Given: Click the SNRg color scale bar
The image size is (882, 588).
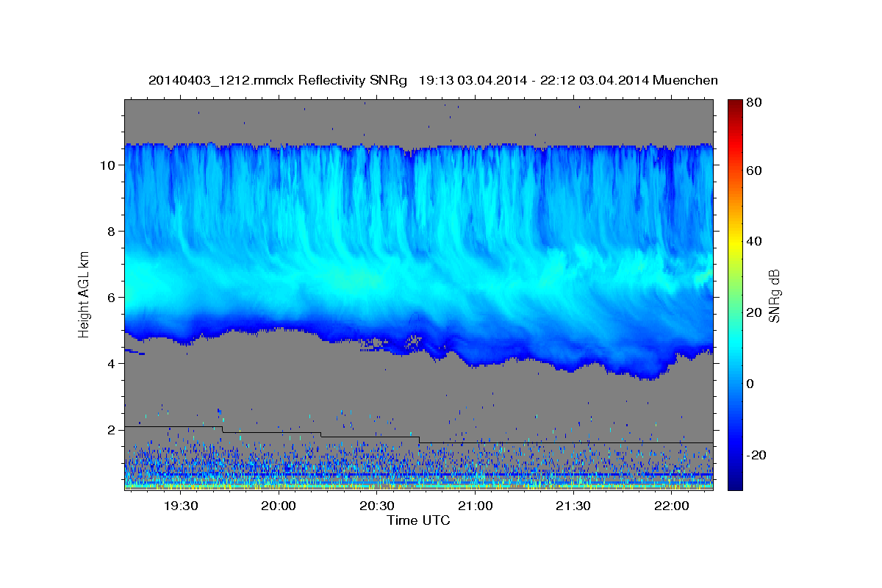Looking at the screenshot, I should (x=735, y=295).
